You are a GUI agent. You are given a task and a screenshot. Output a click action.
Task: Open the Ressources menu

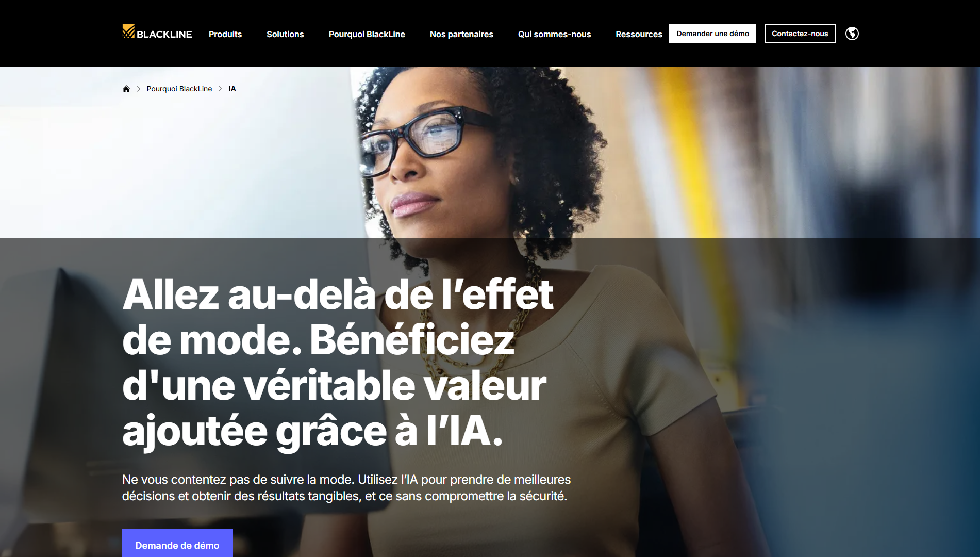639,34
